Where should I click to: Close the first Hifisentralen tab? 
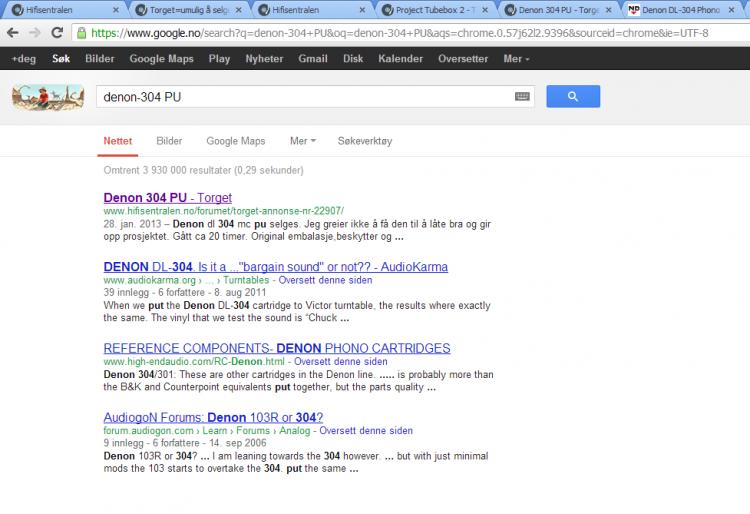click(116, 10)
